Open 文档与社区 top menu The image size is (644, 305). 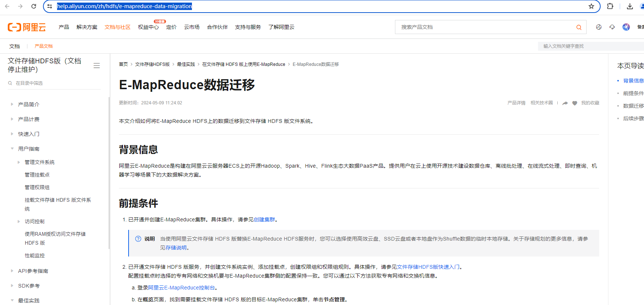coord(117,27)
